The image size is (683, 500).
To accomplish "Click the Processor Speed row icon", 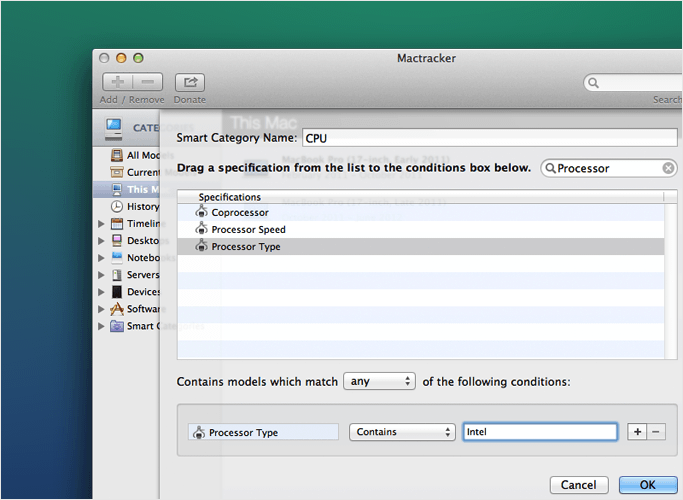I will [x=201, y=229].
